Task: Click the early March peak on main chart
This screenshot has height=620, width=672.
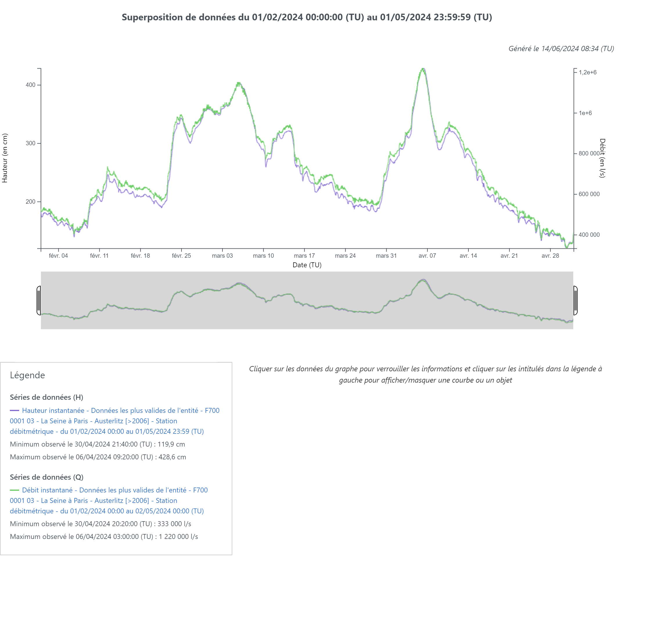Action: coord(238,83)
